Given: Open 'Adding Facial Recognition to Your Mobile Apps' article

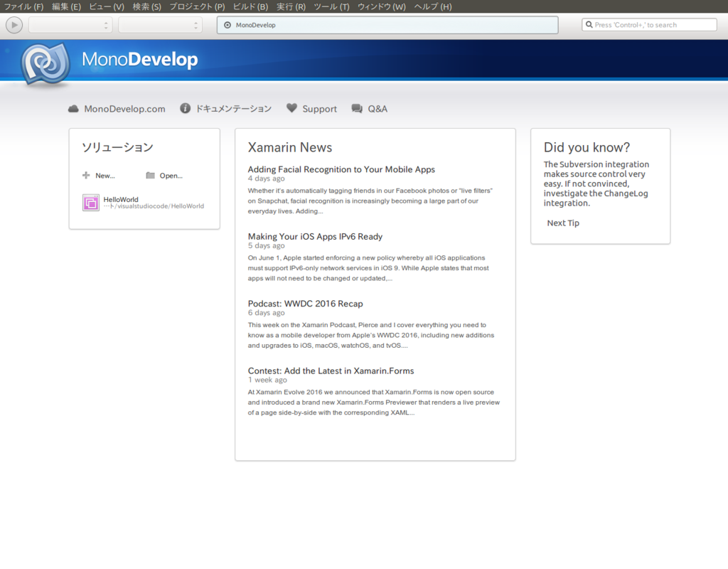Looking at the screenshot, I should [x=341, y=169].
